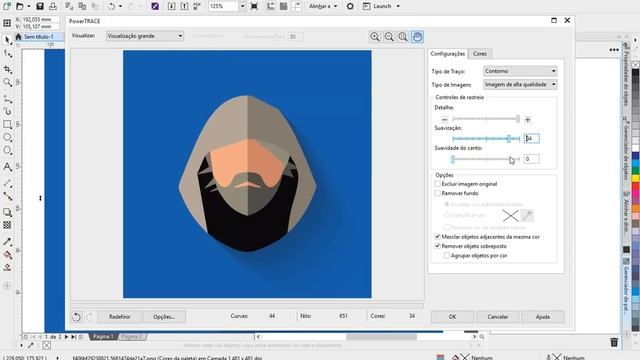Screen dimensions: 640x360
Task: Click the Detalhe slider handle
Action: point(518,119)
